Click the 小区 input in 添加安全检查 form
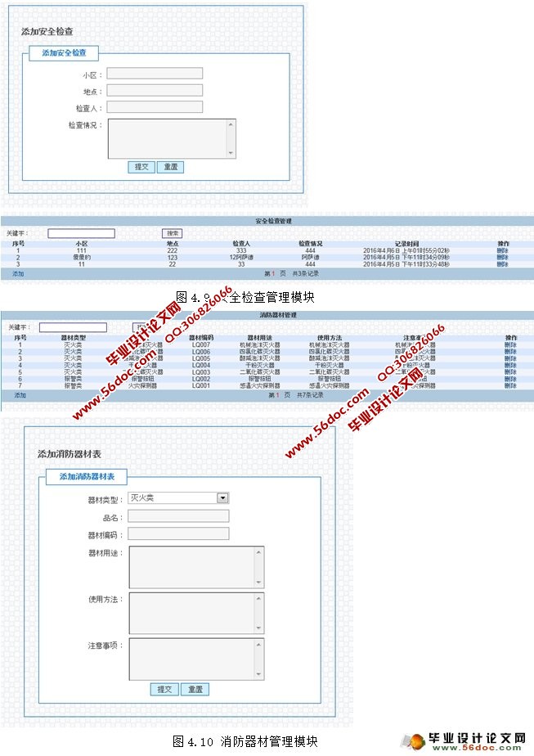 pyautogui.click(x=155, y=74)
